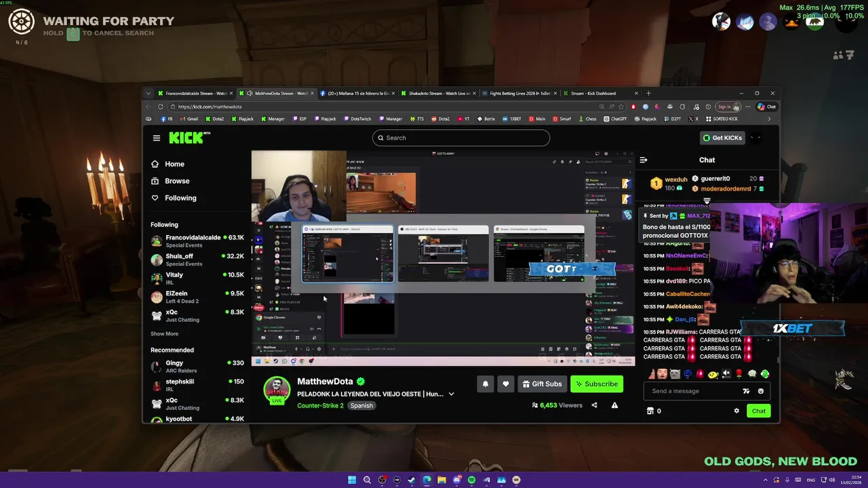
Task: Open Following in Kick sidebar
Action: point(174,198)
